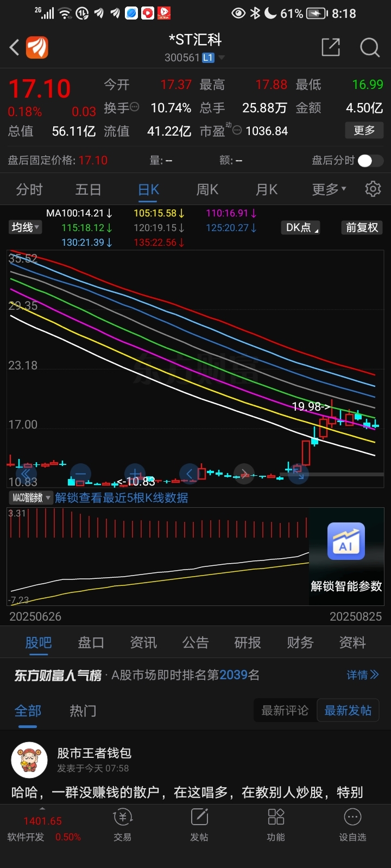Tap the chart move-left arrow icon

click(x=190, y=474)
